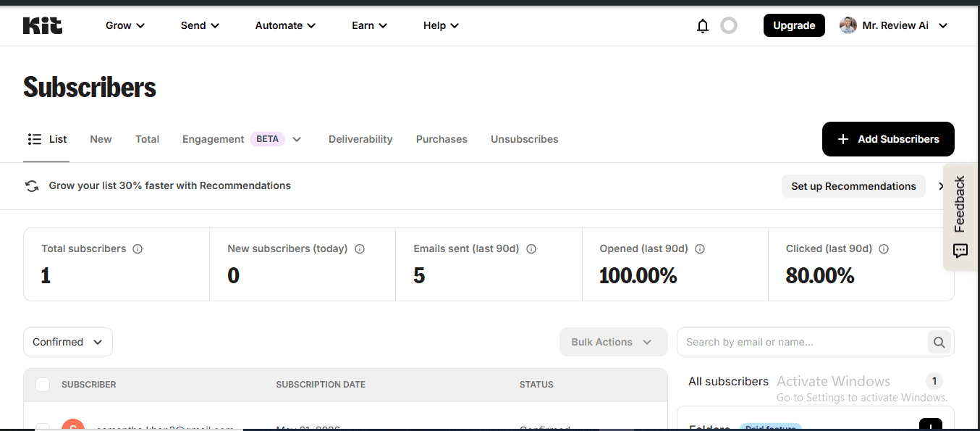Screen dimensions: 980x431
Task: Show info for Total subscribers
Action: (x=138, y=248)
